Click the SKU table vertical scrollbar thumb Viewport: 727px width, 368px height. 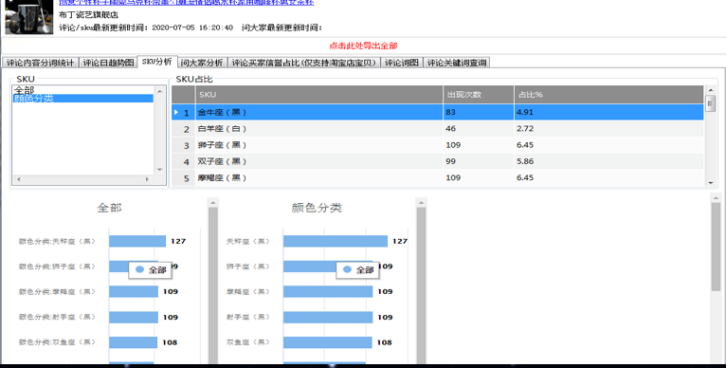711,103
